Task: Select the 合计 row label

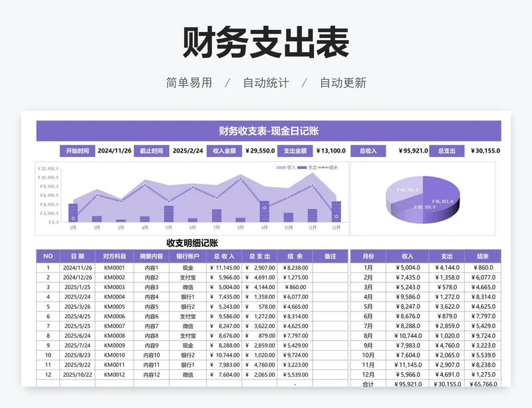Action: pos(367,384)
